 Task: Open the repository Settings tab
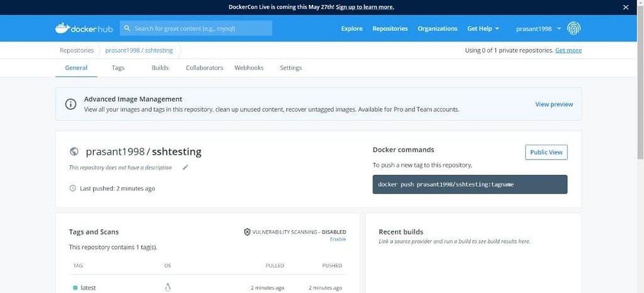pos(291,68)
